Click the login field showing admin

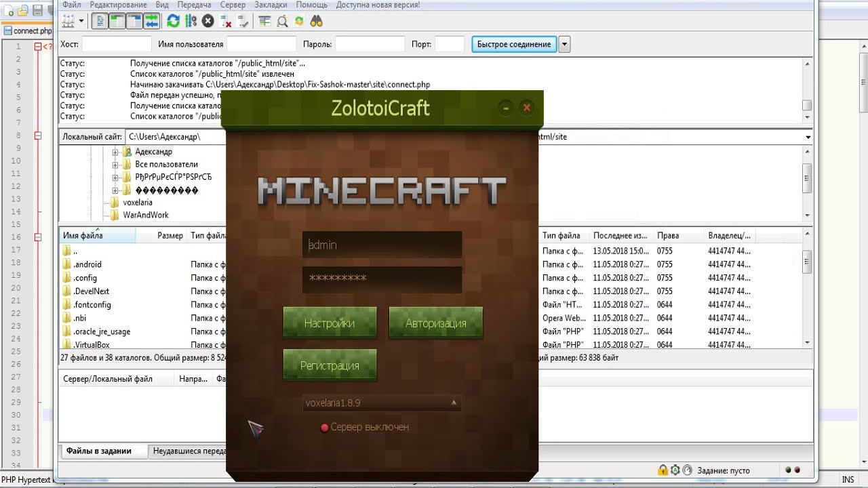[382, 245]
